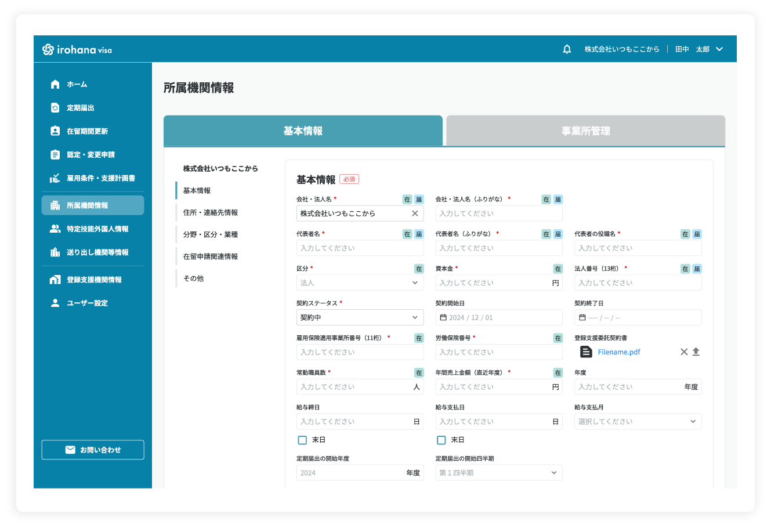This screenshot has width=771, height=532.
Task: Open 定期届出 from the sidebar
Action: tap(80, 108)
